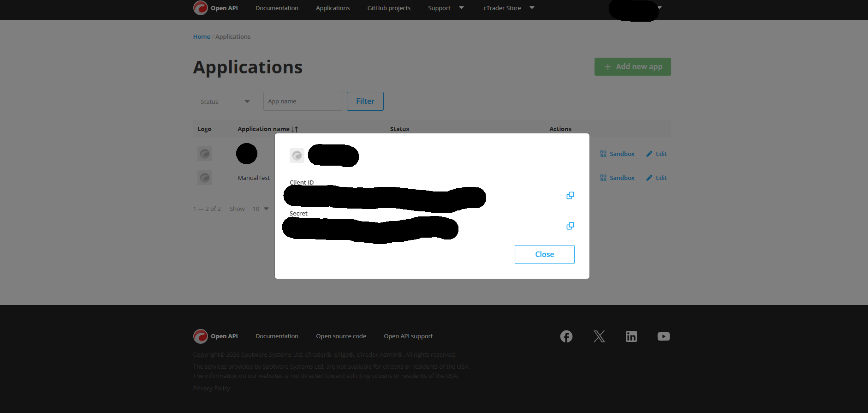Viewport: 868px width, 413px height.
Task: Select the ManualTest application name
Action: 254,178
